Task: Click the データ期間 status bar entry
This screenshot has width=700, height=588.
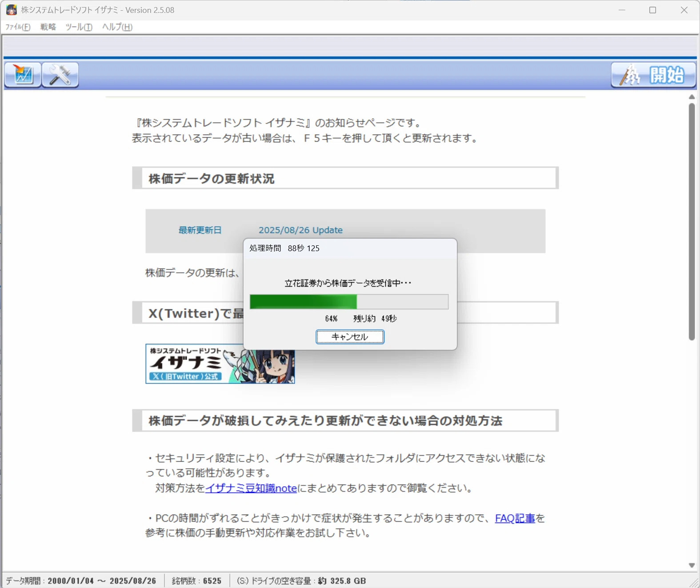Action: click(x=81, y=581)
